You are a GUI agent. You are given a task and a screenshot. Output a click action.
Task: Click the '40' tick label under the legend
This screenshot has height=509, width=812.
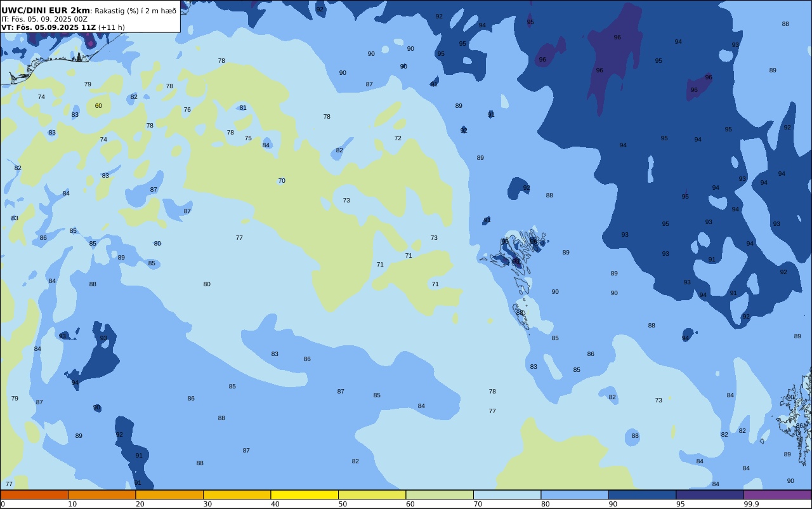pyautogui.click(x=275, y=504)
